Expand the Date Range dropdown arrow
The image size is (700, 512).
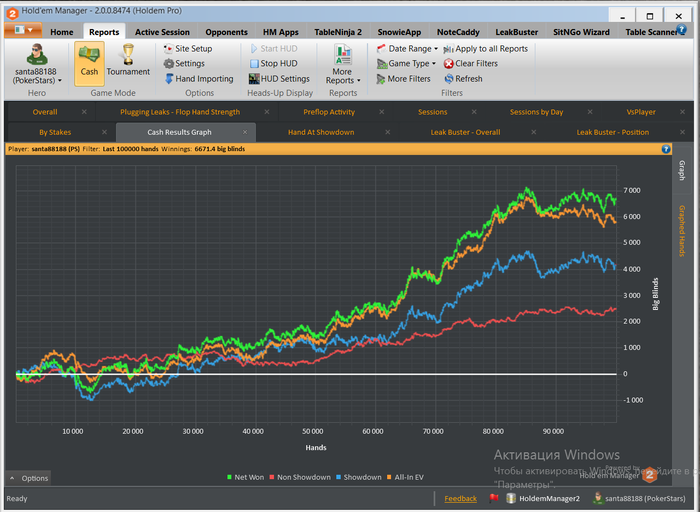[x=436, y=49]
